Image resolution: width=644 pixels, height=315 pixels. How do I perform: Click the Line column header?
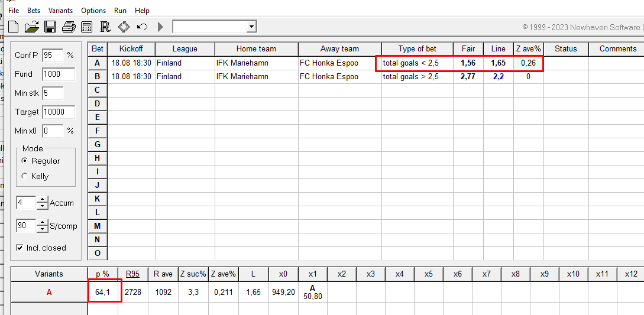(499, 49)
